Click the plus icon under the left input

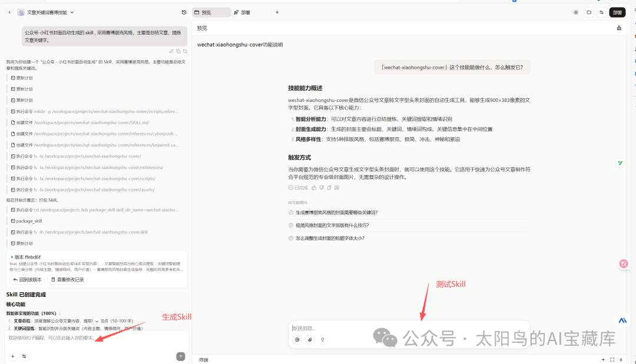coord(12,356)
